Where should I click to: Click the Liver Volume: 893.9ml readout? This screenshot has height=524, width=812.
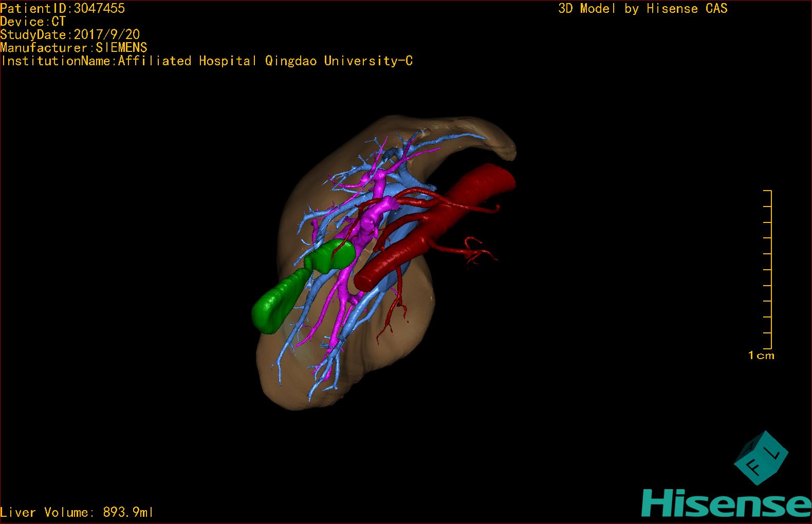tap(77, 512)
